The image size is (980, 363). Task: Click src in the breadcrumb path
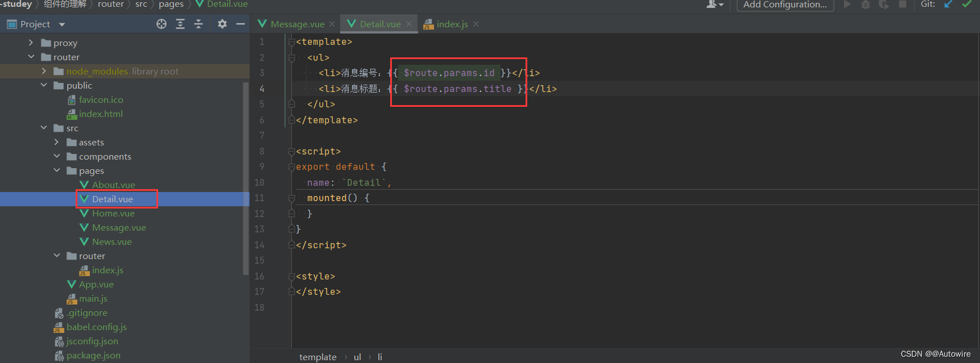pyautogui.click(x=141, y=5)
